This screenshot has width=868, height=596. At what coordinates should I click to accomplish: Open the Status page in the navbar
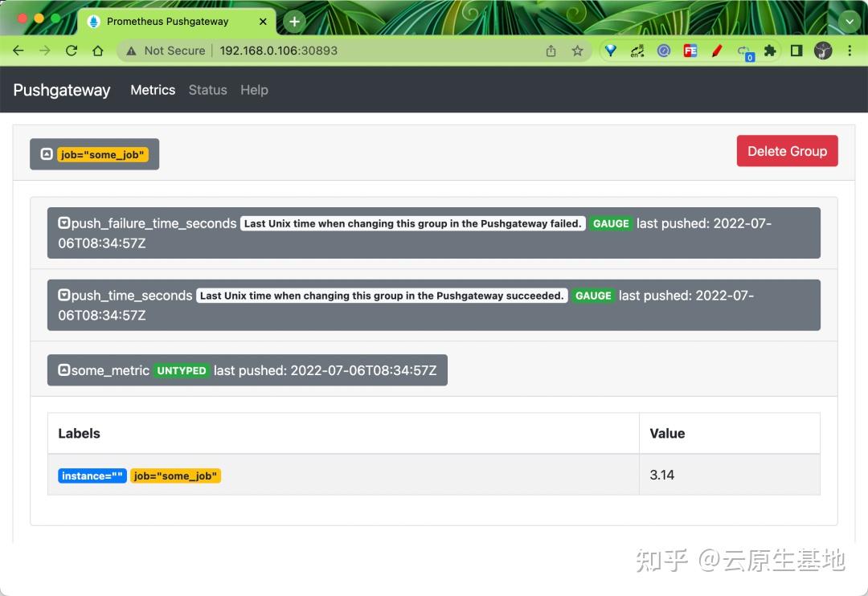pos(207,90)
